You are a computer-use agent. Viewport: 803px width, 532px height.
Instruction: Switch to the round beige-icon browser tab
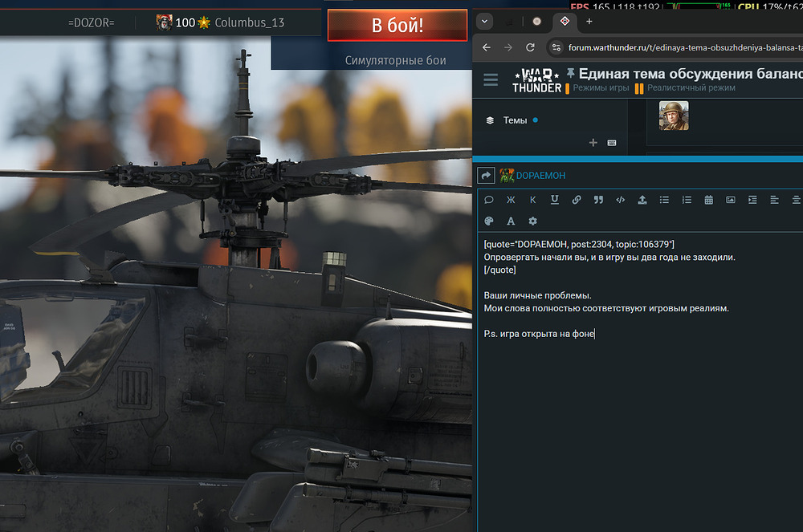coord(536,22)
